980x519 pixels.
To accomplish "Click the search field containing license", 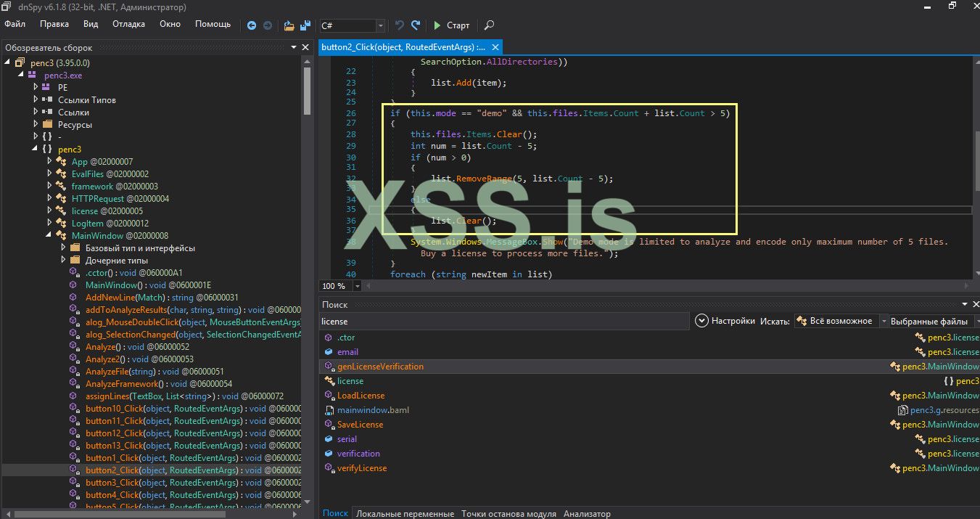I will click(503, 321).
